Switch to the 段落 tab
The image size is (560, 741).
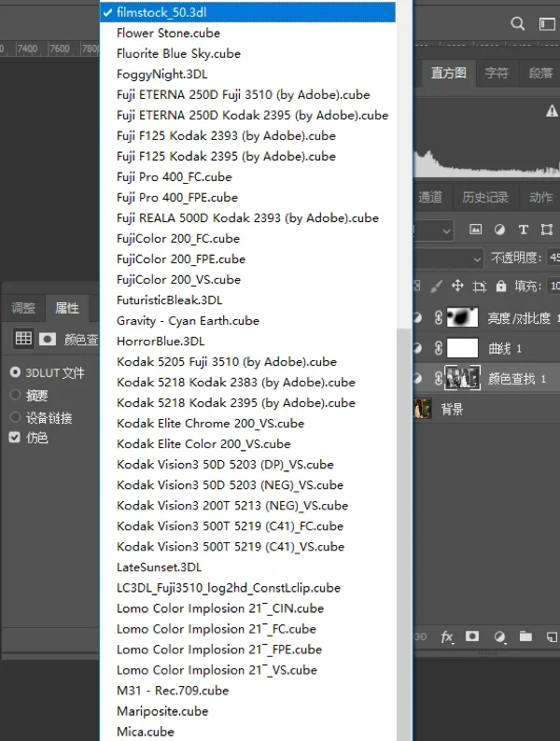pos(540,73)
